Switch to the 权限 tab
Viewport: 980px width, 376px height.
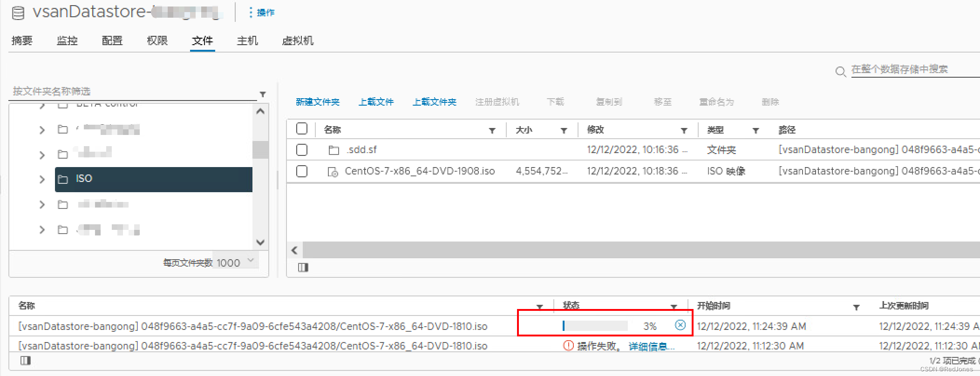coord(157,41)
